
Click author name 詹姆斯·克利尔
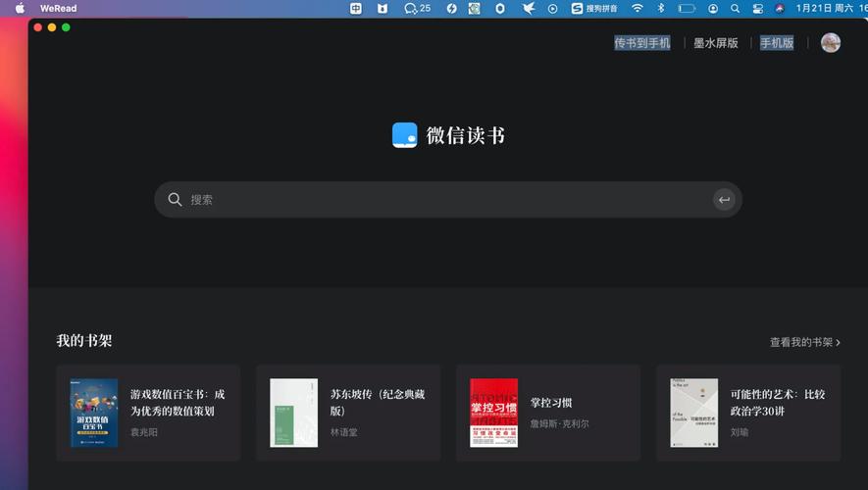pyautogui.click(x=560, y=423)
